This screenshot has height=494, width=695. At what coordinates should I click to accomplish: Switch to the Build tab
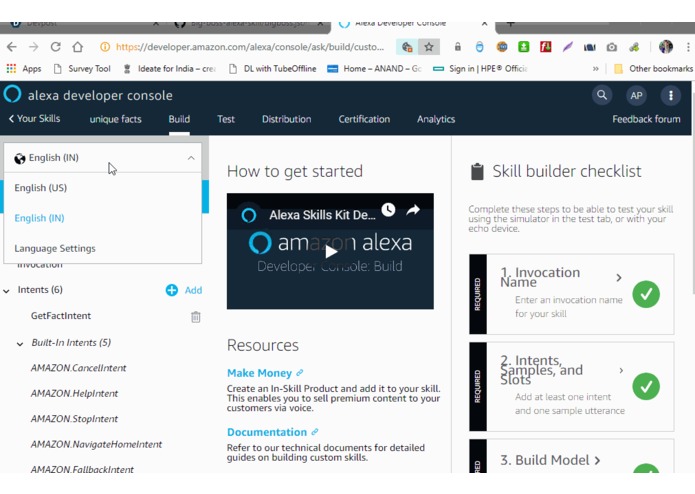tap(179, 119)
